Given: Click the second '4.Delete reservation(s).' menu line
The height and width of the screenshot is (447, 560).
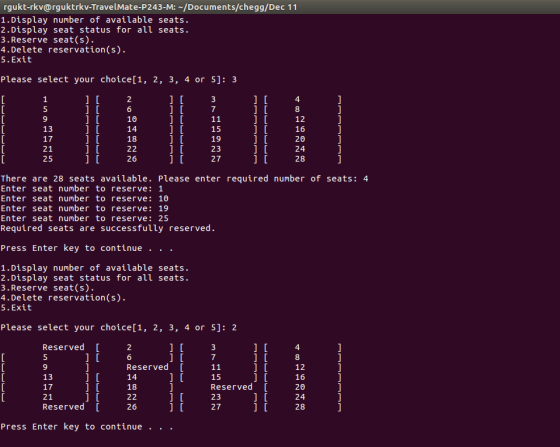Looking at the screenshot, I should pyautogui.click(x=63, y=298).
